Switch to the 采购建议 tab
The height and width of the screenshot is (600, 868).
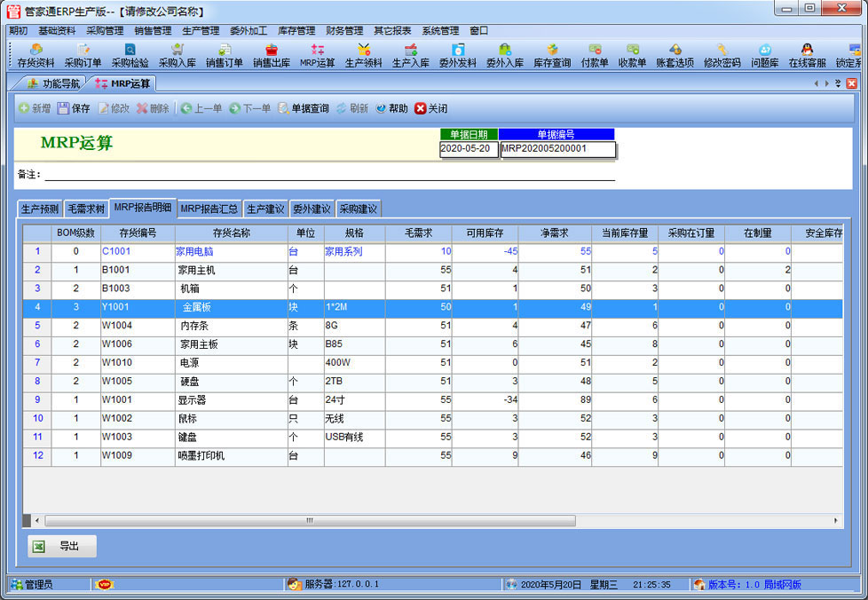359,209
